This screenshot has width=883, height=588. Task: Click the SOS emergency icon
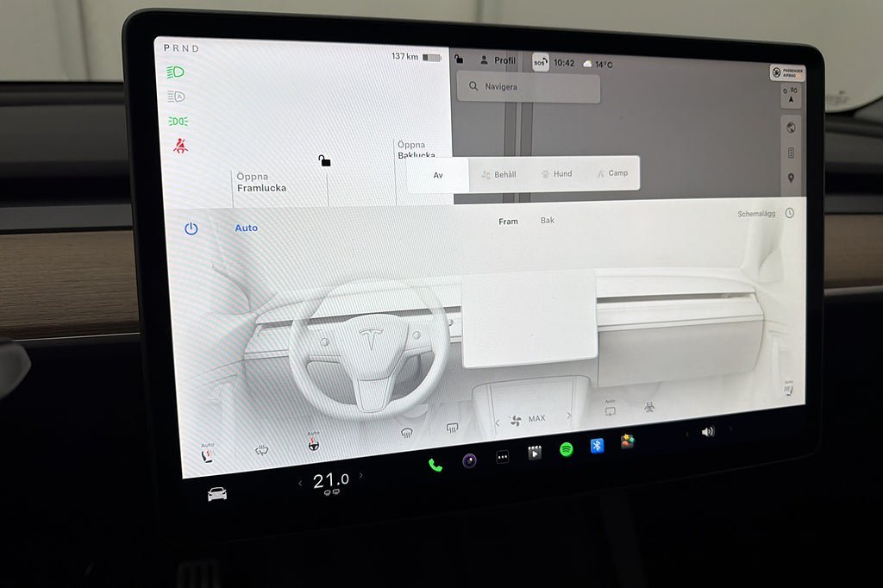point(540,62)
